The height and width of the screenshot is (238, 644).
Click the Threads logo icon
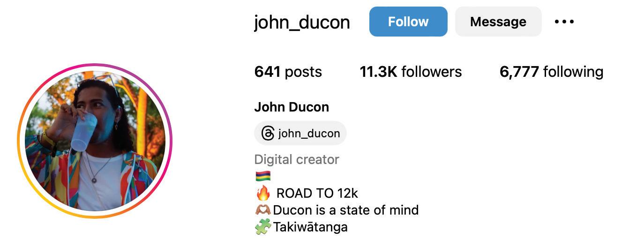tap(268, 134)
